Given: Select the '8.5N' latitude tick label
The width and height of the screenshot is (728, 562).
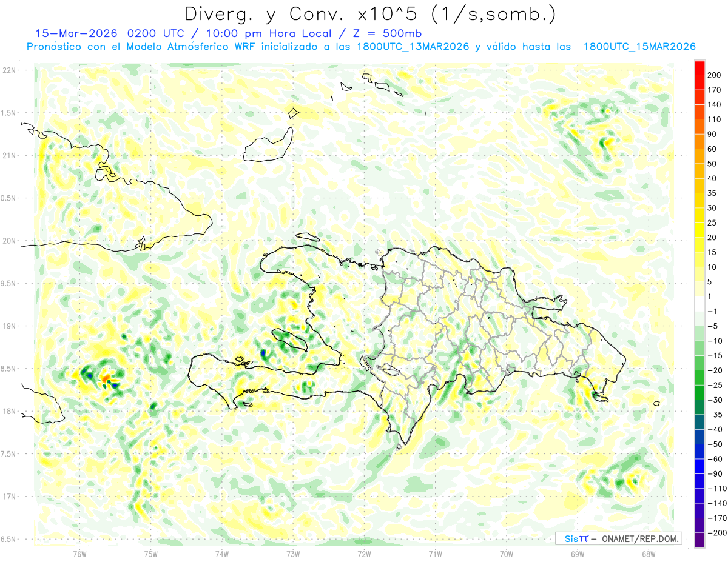Looking at the screenshot, I should click(8, 369).
